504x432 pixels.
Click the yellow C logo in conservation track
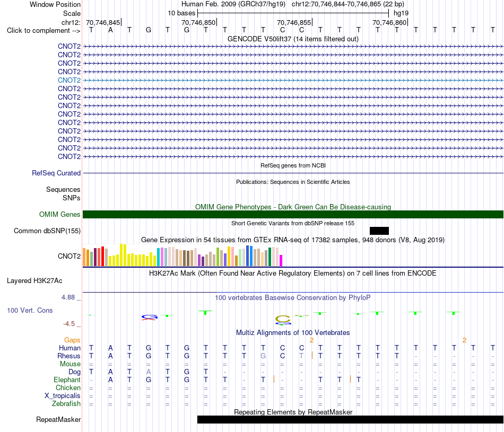point(283,319)
